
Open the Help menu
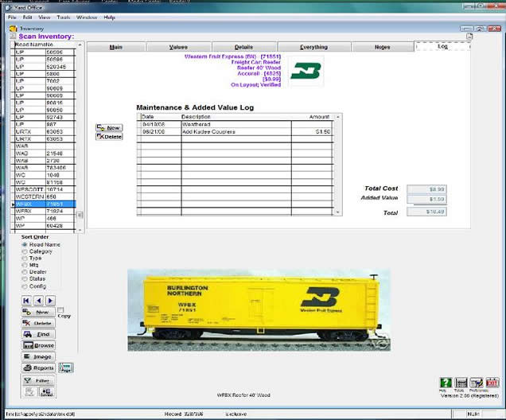coord(110,17)
